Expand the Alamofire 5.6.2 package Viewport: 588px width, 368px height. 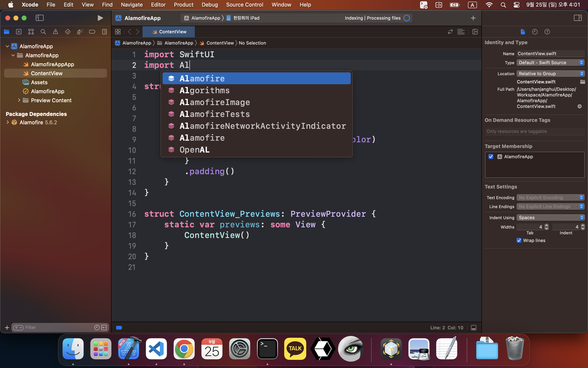pyautogui.click(x=8, y=122)
